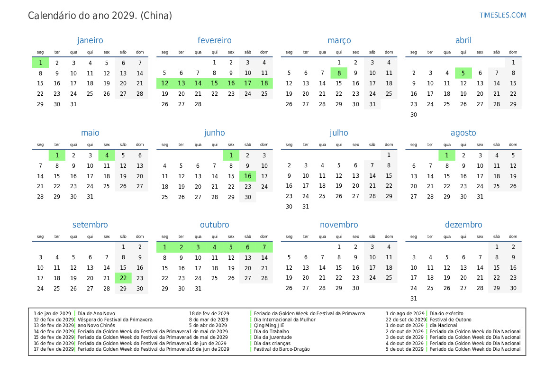Click day 31 in julho

pyautogui.click(x=306, y=206)
